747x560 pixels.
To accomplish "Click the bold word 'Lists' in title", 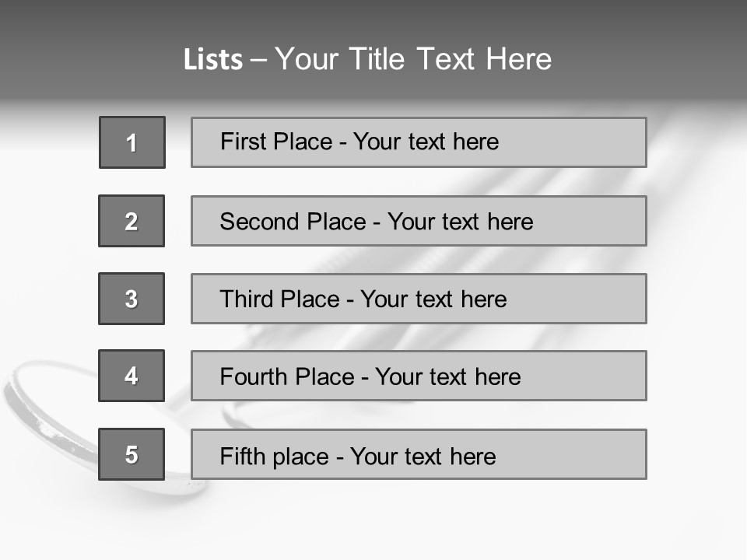I will point(213,60).
